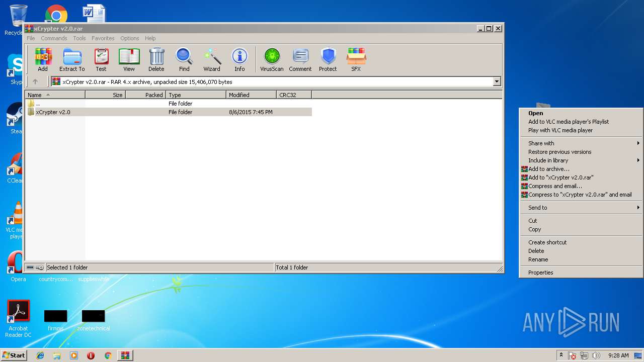Select Play with VLC media player

coord(581,130)
